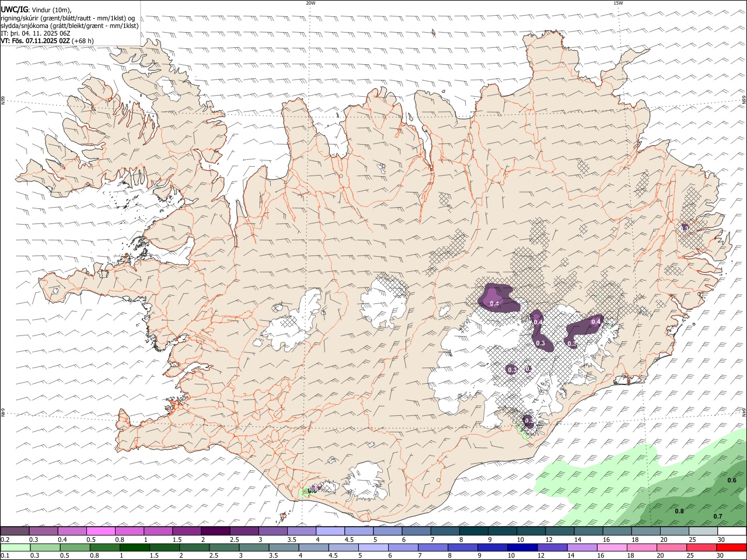Pick the coral red 25 swatch in the bottom legend

(x=702, y=547)
